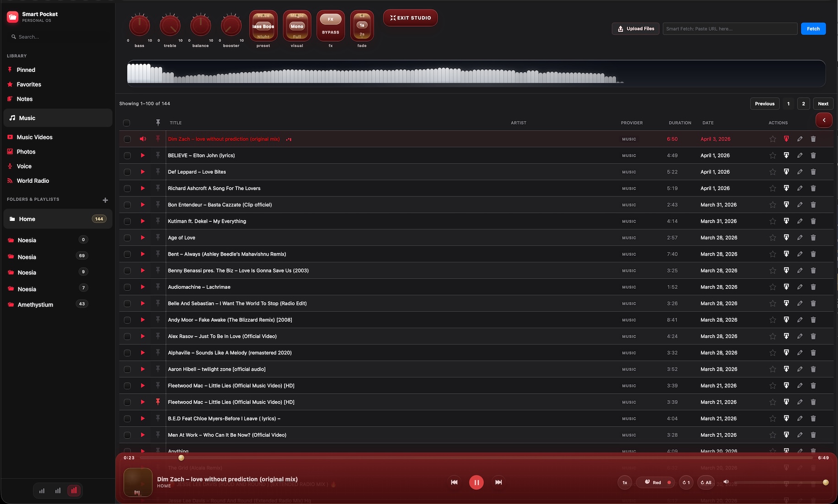Toggle the FX bypass switch
Viewport: 838px width, 504px height.
[330, 26]
